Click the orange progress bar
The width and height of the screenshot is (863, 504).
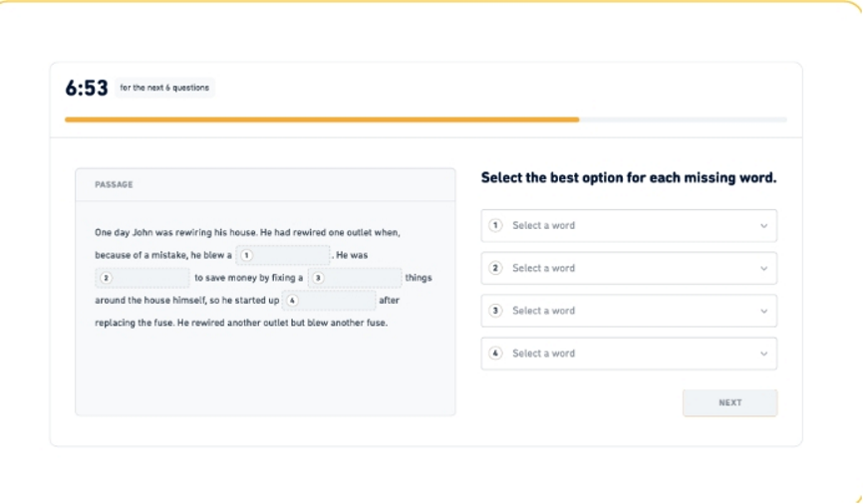321,120
